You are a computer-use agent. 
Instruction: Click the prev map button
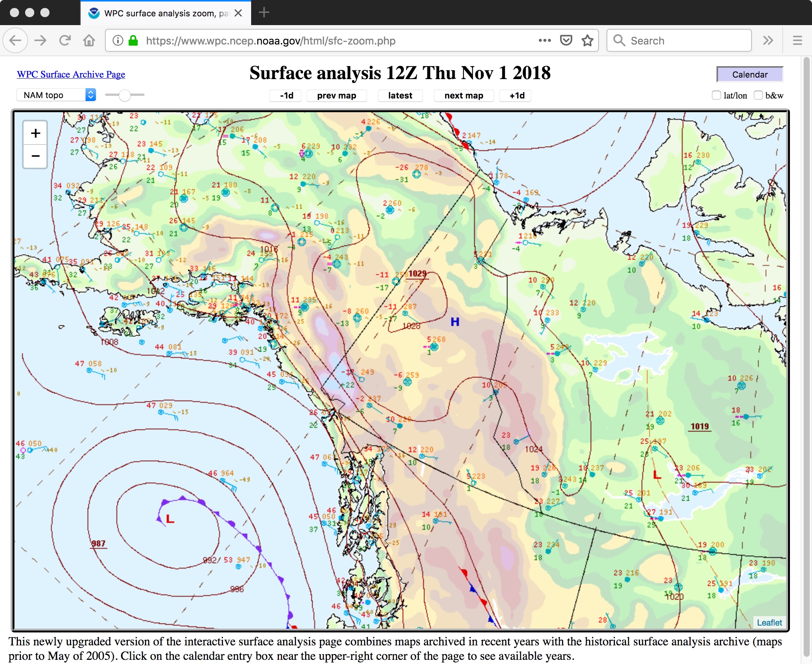(x=336, y=95)
